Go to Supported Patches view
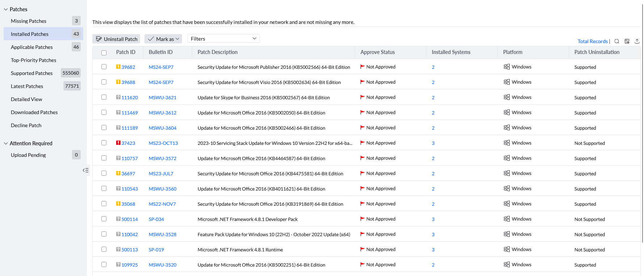The image size is (644, 276). click(x=32, y=73)
